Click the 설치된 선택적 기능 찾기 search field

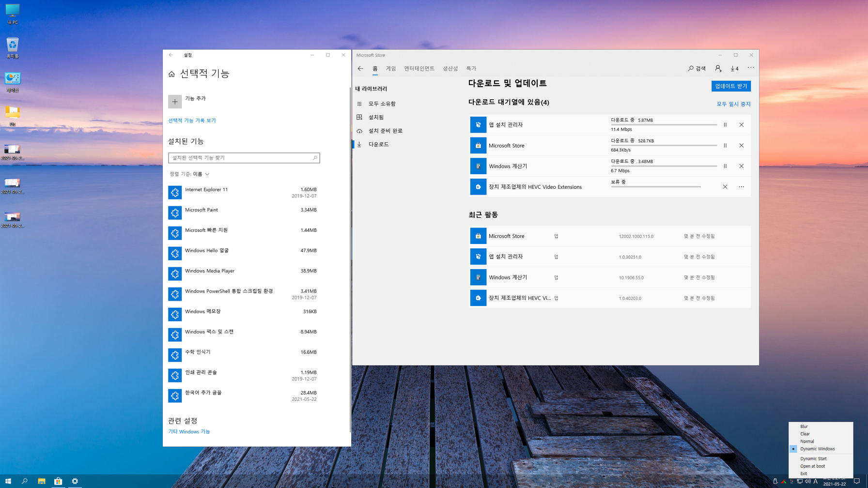click(244, 158)
